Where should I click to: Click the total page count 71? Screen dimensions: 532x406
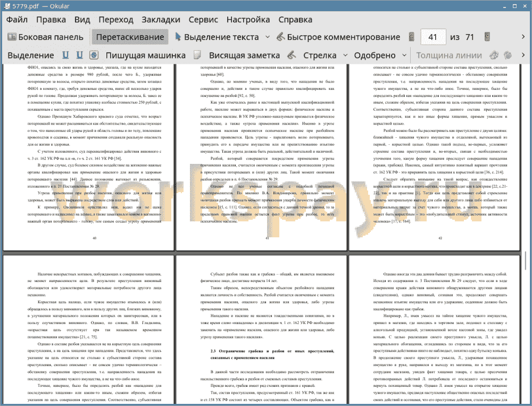(x=470, y=37)
